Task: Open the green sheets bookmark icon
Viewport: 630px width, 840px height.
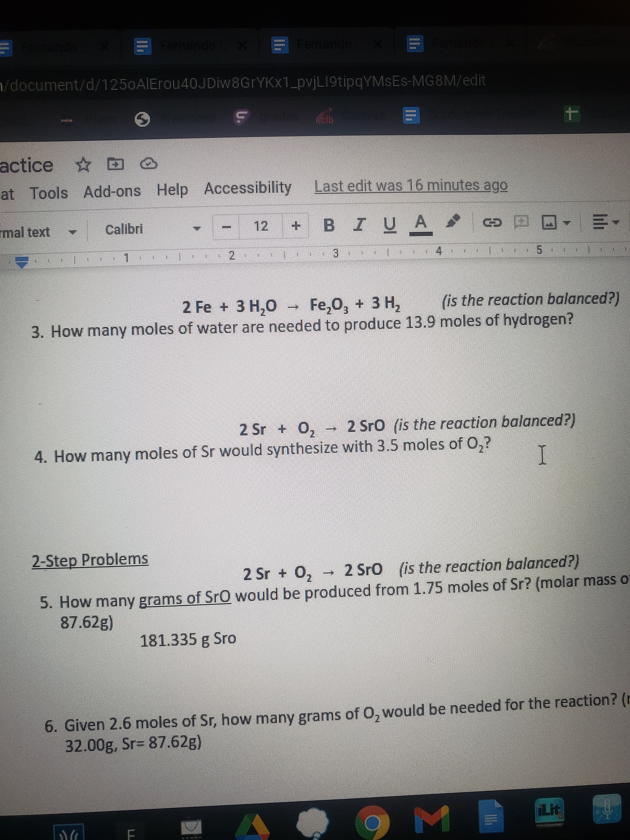Action: coord(571,114)
